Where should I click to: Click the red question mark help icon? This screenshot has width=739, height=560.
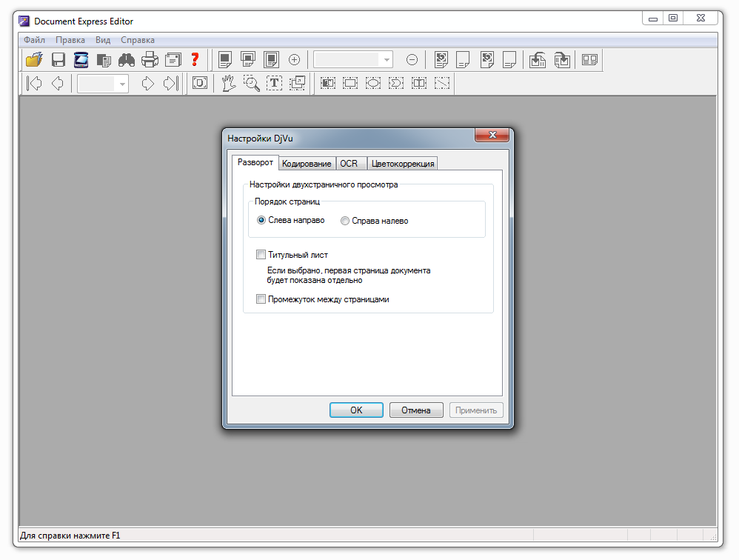pyautogui.click(x=195, y=60)
